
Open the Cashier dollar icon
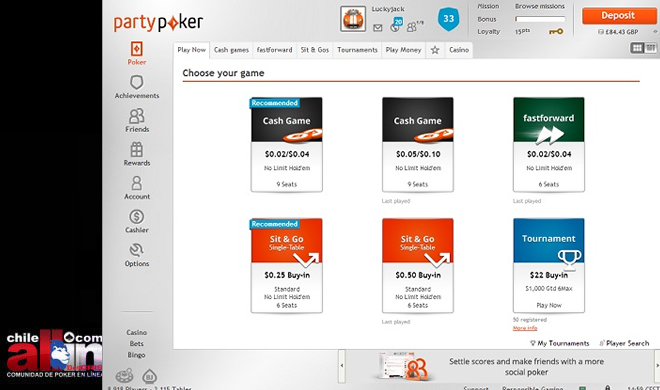tap(136, 217)
